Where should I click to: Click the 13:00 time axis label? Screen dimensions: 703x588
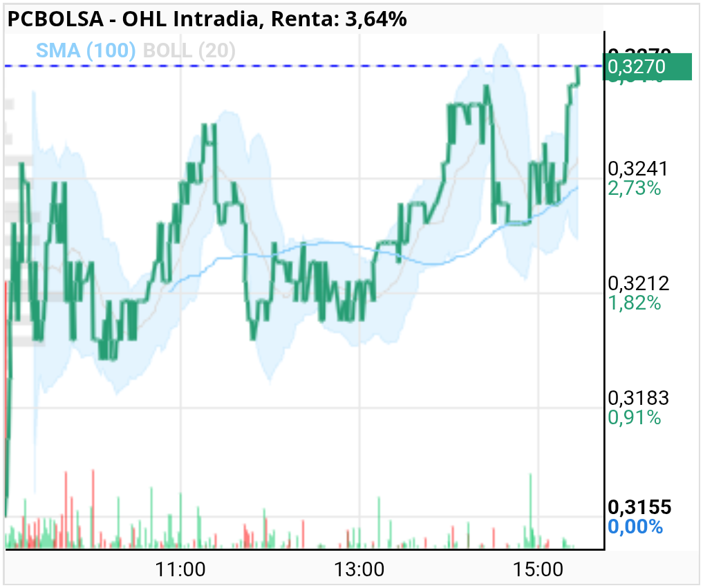click(359, 569)
